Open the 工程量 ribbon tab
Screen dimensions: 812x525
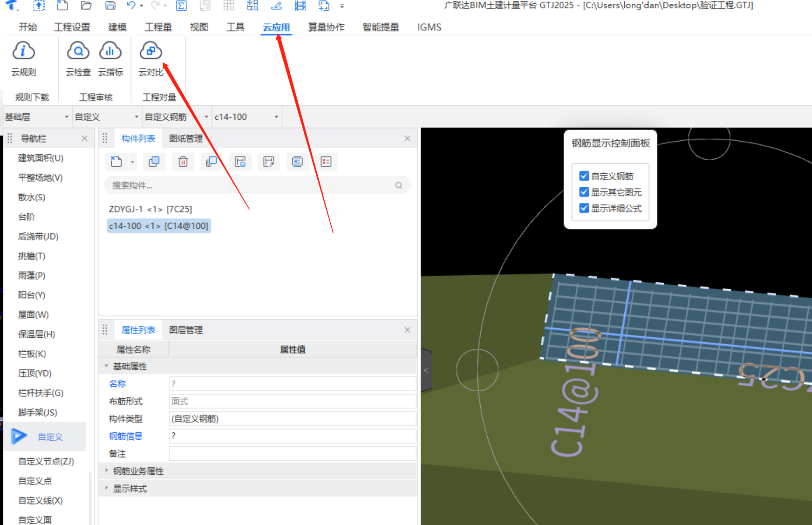pos(158,27)
